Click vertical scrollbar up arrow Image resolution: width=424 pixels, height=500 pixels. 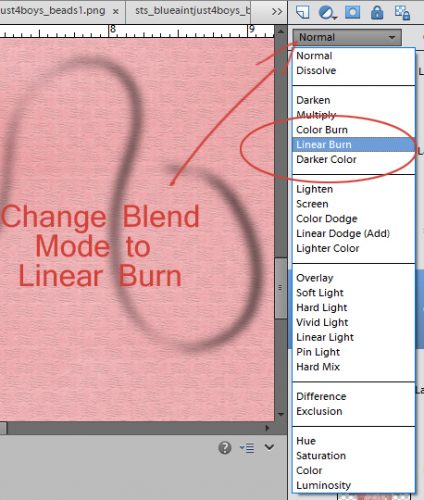[281, 31]
